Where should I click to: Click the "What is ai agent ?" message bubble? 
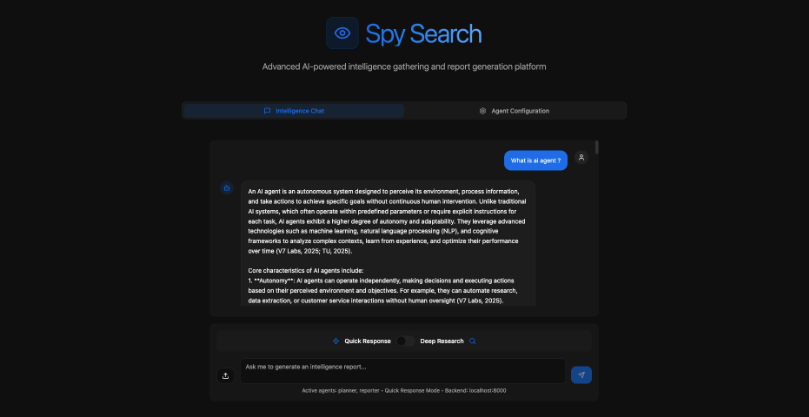pos(536,161)
